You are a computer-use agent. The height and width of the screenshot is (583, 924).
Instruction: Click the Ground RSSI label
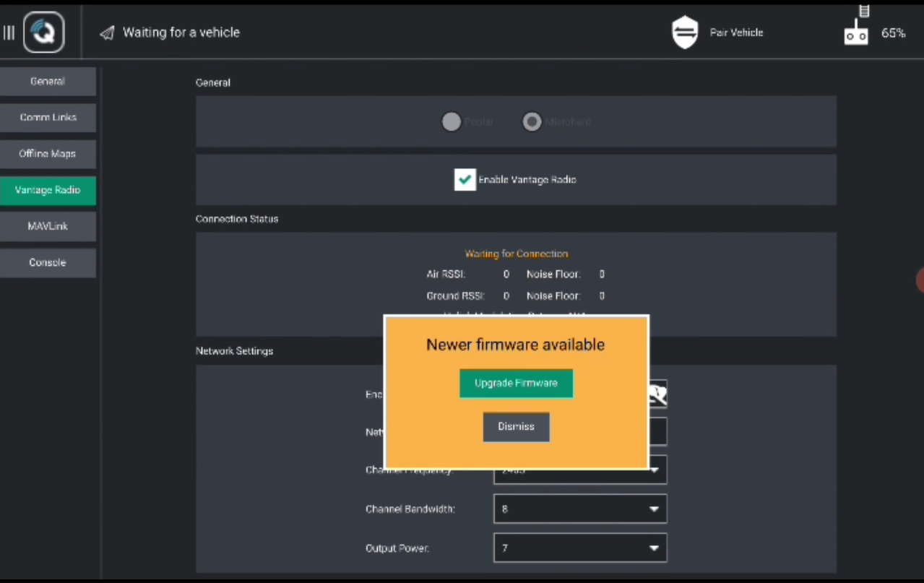click(x=455, y=296)
